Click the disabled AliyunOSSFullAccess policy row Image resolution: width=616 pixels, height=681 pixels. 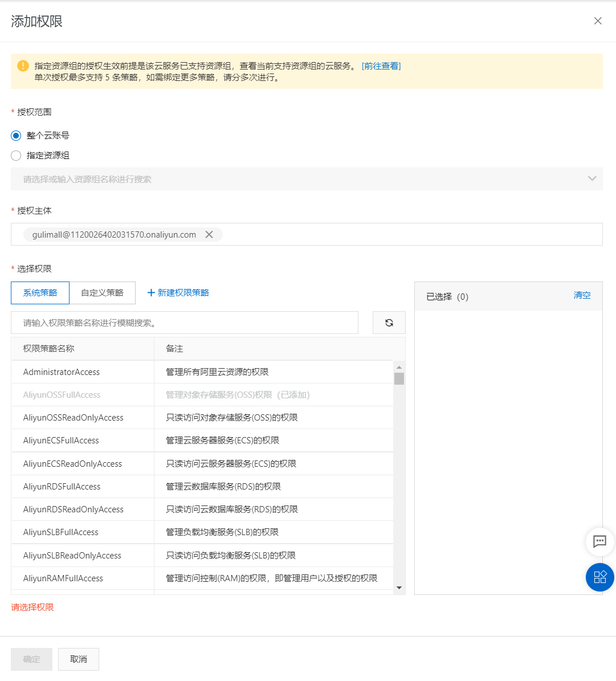pyautogui.click(x=202, y=395)
